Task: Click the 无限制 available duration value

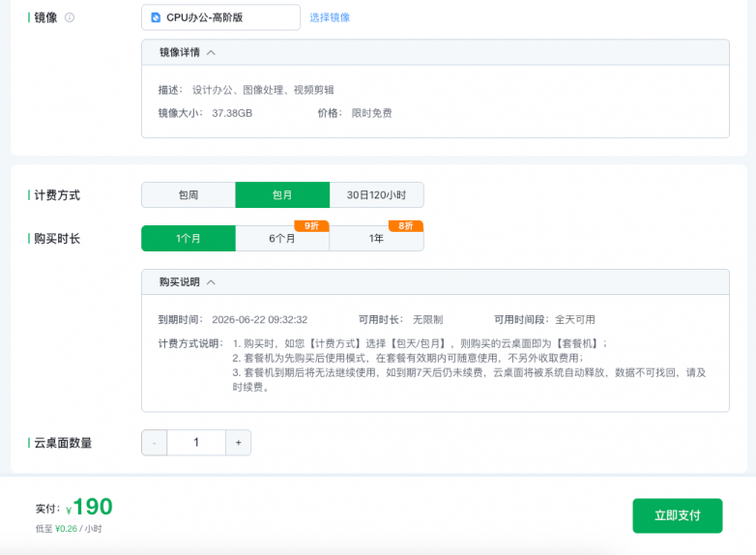Action: pyautogui.click(x=427, y=320)
